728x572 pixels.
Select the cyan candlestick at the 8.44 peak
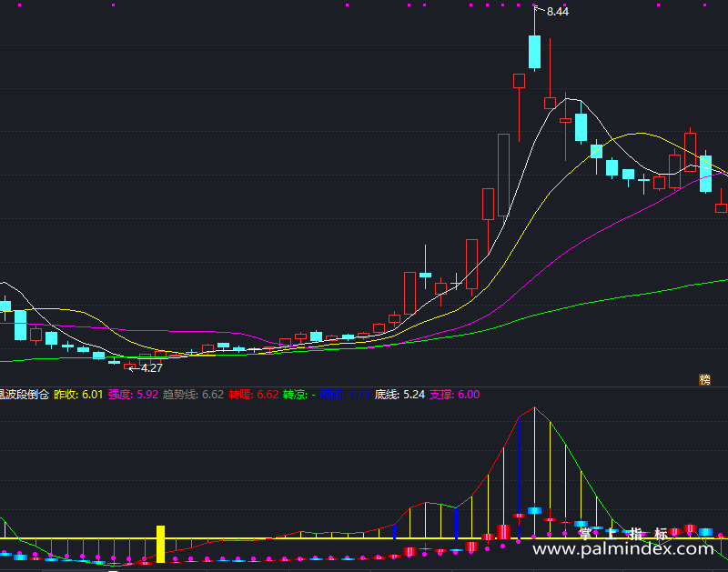(x=534, y=52)
